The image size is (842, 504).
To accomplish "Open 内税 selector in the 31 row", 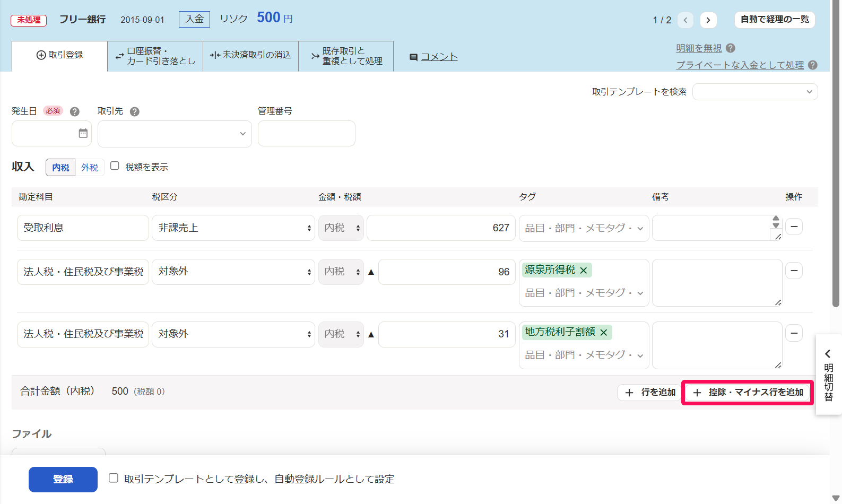I will pos(341,334).
